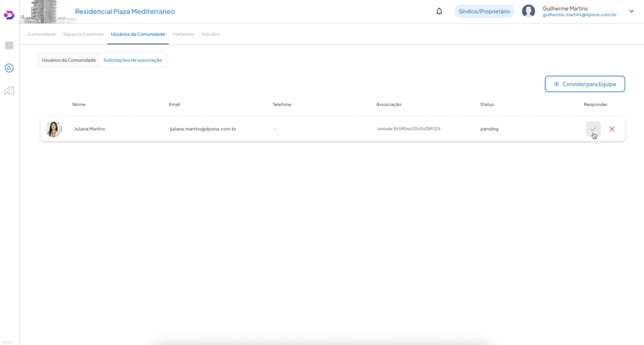Open the Veículos tab
Viewport: 644px width, 345px height.
(210, 34)
